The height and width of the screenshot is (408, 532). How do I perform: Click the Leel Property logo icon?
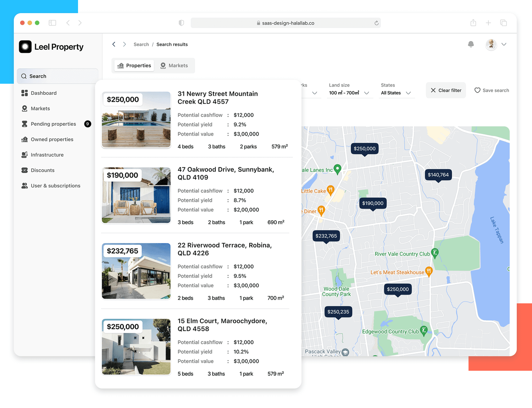(25, 46)
